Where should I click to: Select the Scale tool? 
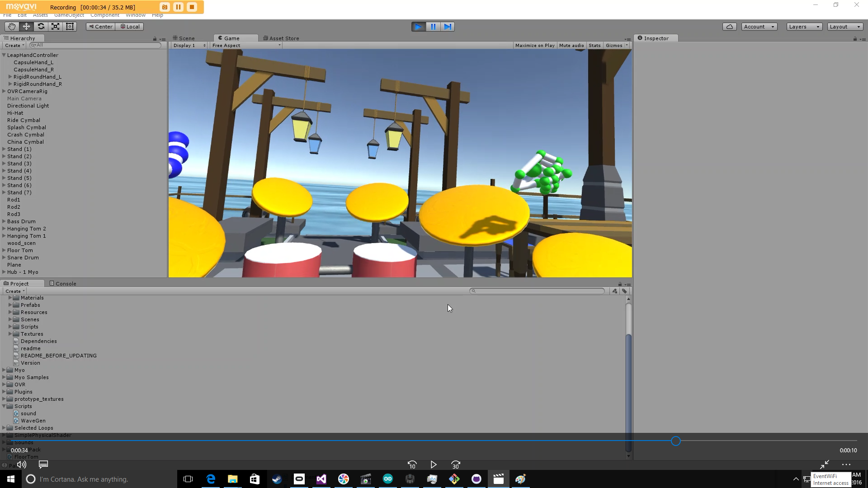click(55, 27)
